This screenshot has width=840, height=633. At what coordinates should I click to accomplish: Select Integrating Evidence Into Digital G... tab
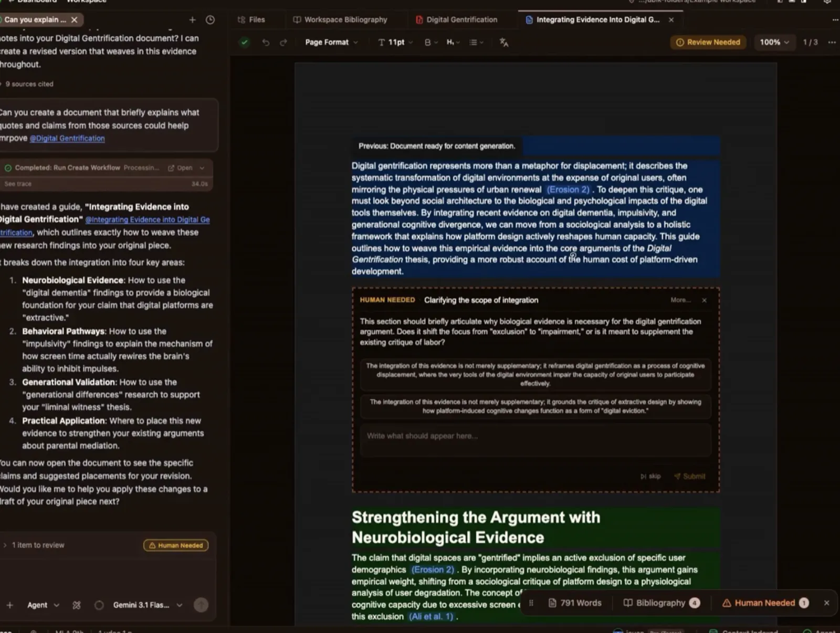pyautogui.click(x=593, y=20)
